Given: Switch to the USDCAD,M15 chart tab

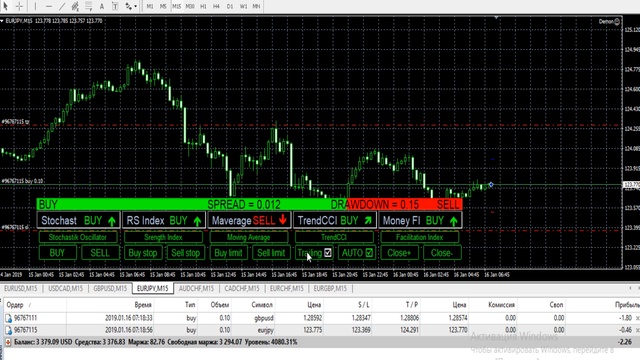Looking at the screenshot, I should pyautogui.click(x=65, y=289).
